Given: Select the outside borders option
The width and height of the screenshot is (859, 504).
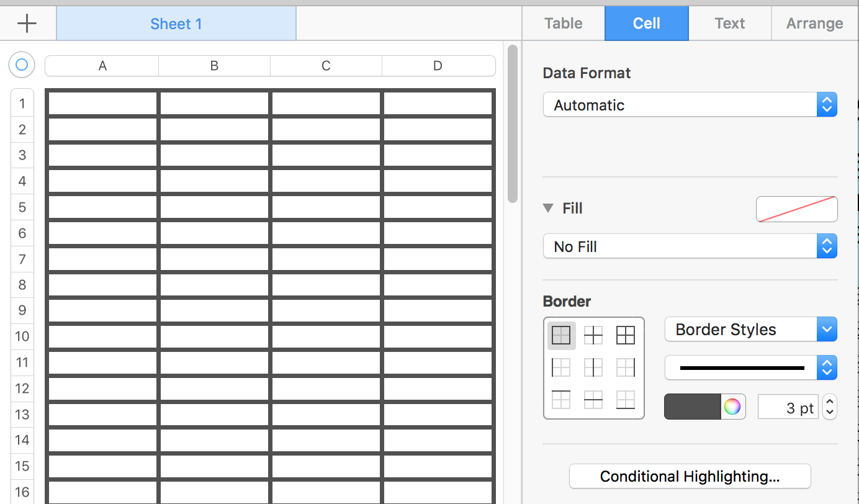Looking at the screenshot, I should 561,336.
